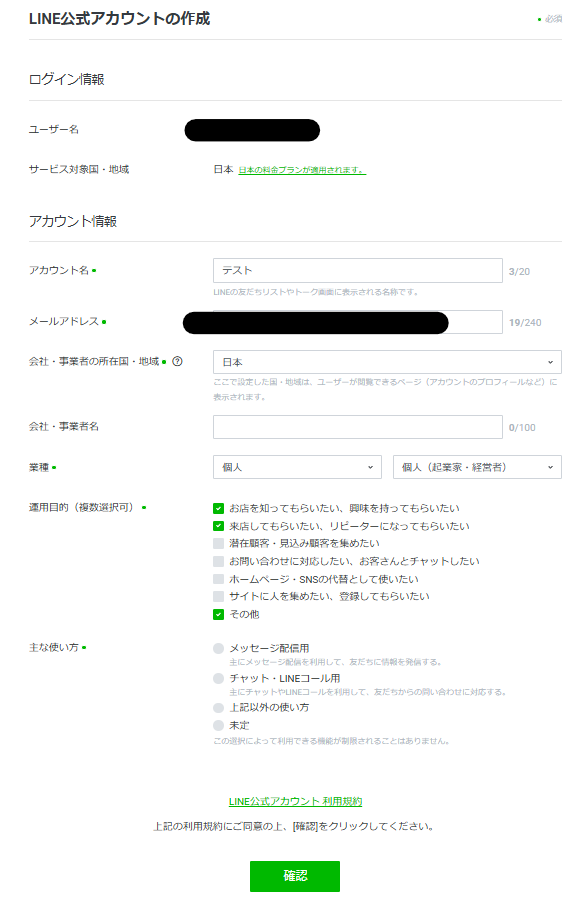Image resolution: width=583 pixels, height=897 pixels.
Task: Select 上記以外の使い方 radio button
Action: tap(218, 708)
